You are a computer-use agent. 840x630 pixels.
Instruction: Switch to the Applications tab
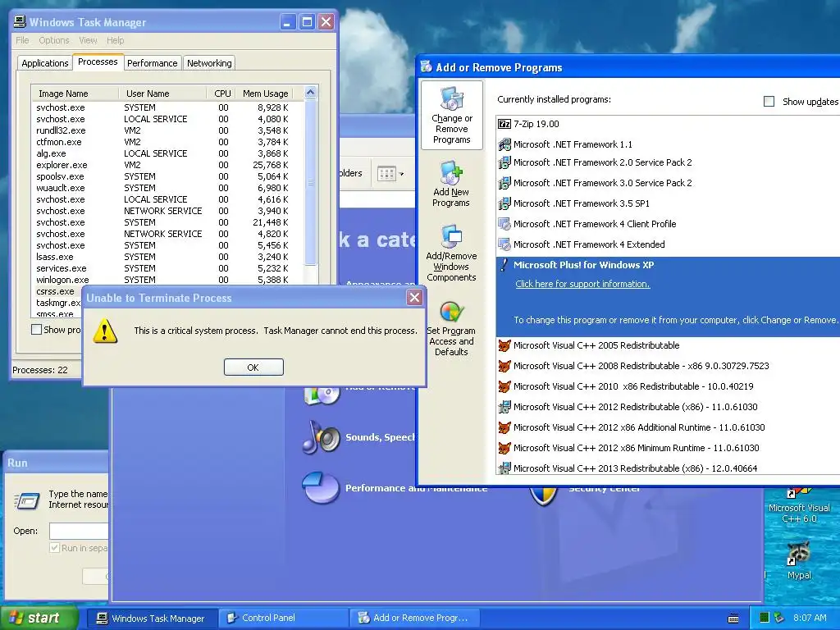coord(45,63)
